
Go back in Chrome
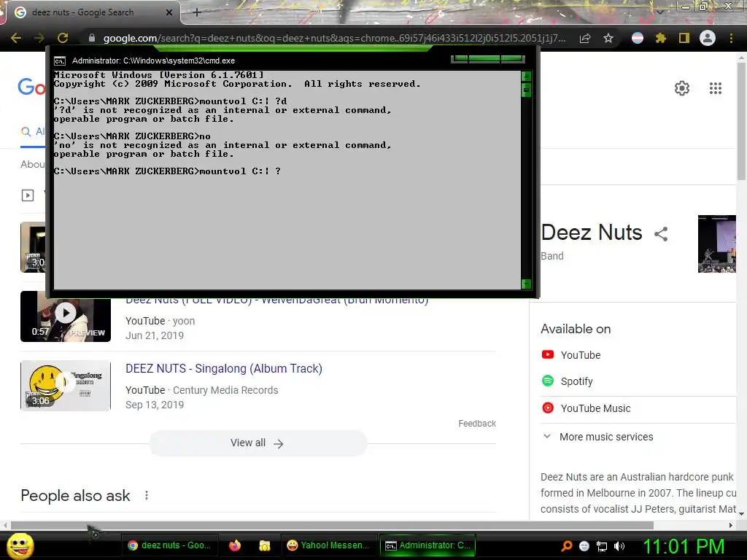click(16, 38)
